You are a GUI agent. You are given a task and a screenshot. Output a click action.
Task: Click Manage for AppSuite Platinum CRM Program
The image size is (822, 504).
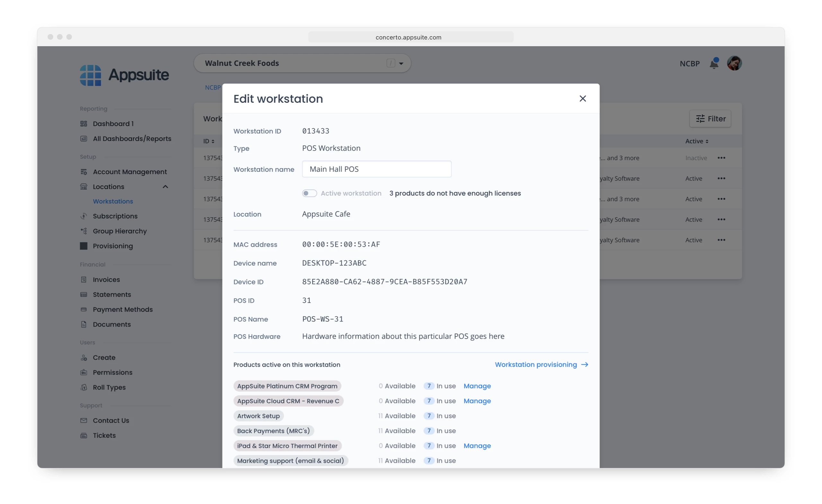pyautogui.click(x=477, y=386)
